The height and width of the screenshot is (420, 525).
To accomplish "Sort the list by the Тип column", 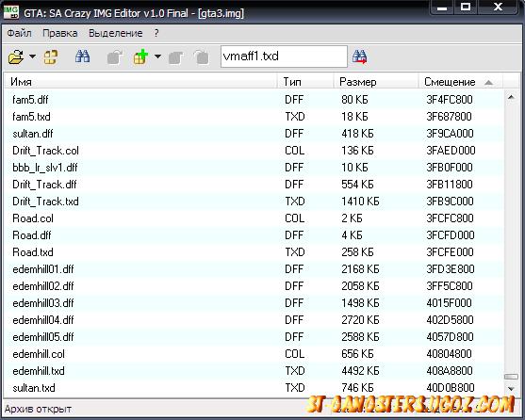I will tap(305, 82).
